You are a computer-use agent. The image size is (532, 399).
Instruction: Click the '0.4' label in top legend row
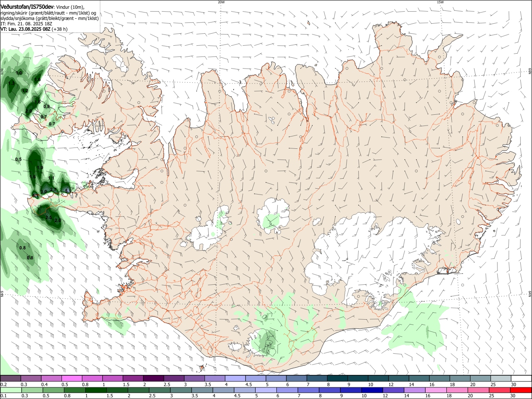[x=44, y=384]
